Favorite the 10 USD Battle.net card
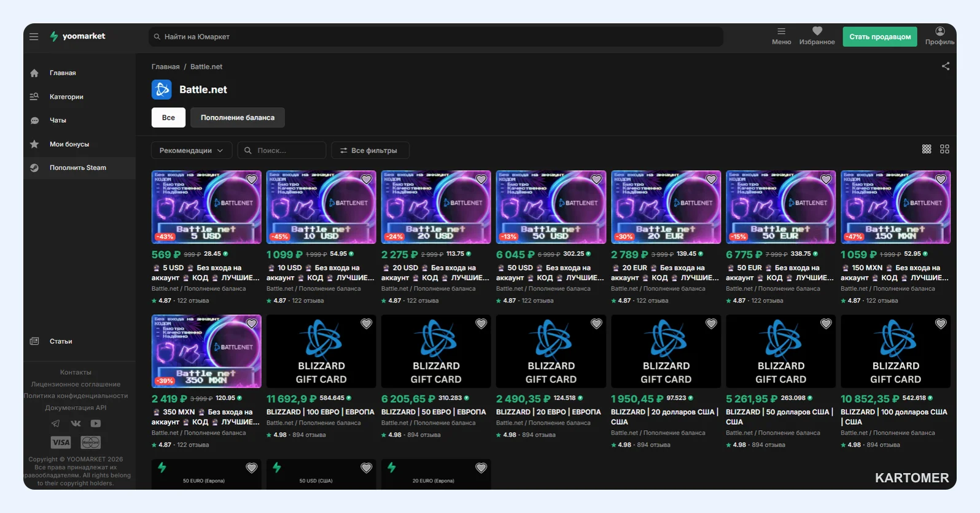The width and height of the screenshot is (980, 513). 367,179
